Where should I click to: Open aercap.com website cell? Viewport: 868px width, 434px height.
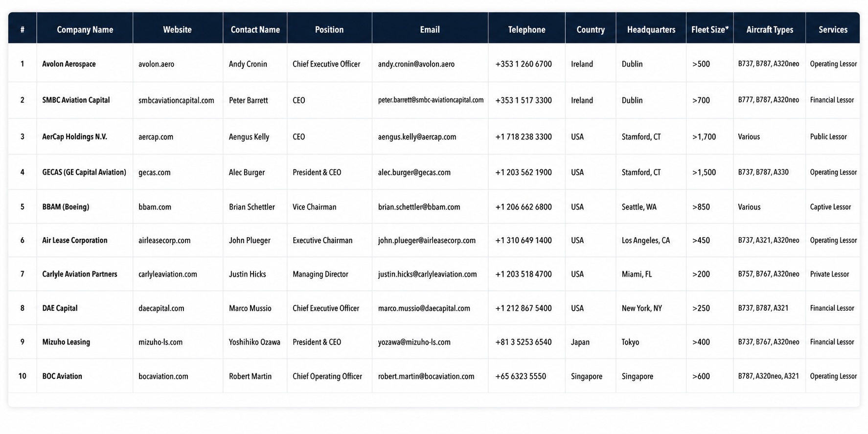pyautogui.click(x=156, y=137)
